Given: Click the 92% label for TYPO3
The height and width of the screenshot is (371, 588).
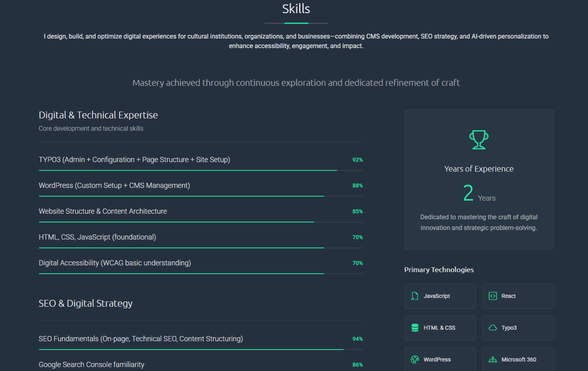Looking at the screenshot, I should tap(357, 160).
